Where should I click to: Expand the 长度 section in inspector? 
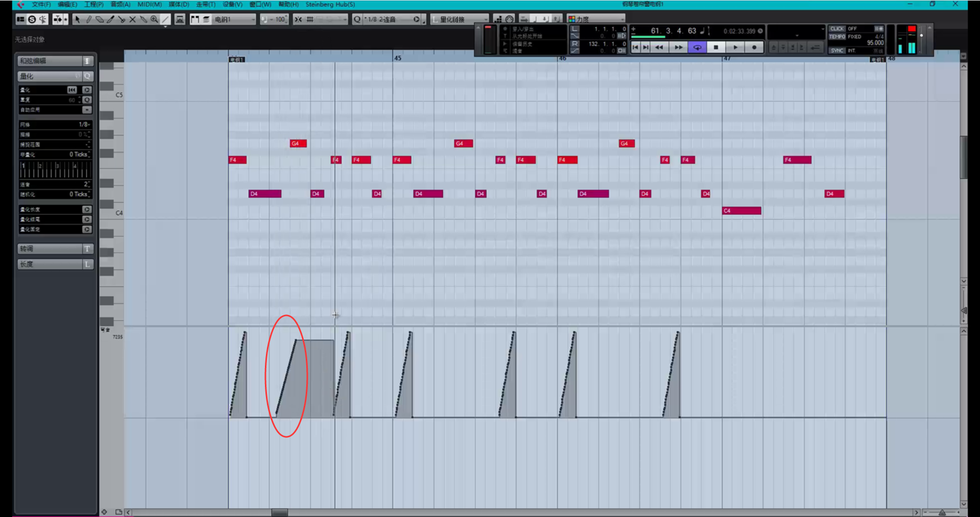tap(55, 264)
